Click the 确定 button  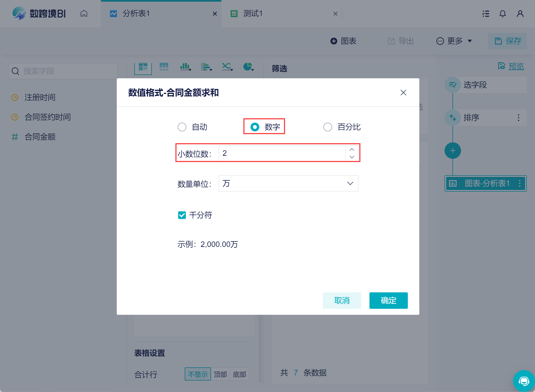388,300
